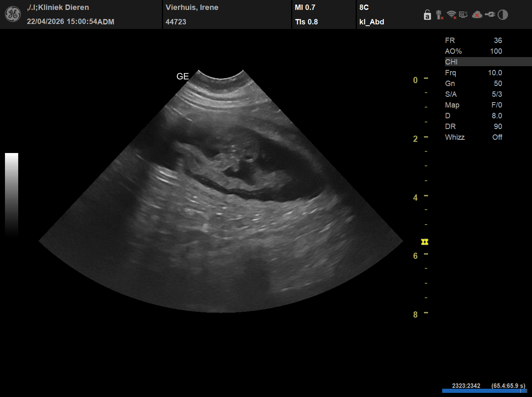This screenshot has width=532, height=397.
Task: Click the grayscale bar beside the image
Action: [12, 194]
